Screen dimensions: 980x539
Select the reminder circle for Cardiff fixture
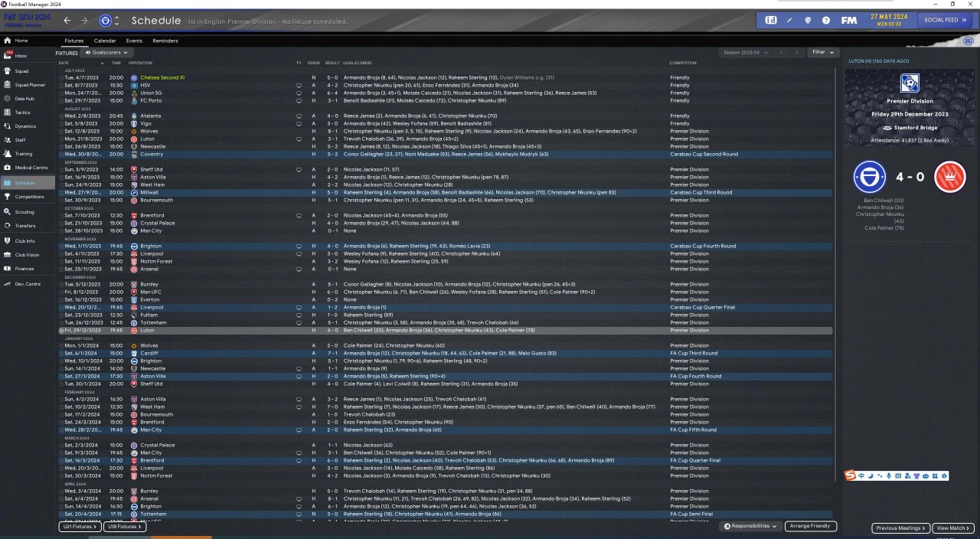pyautogui.click(x=61, y=353)
